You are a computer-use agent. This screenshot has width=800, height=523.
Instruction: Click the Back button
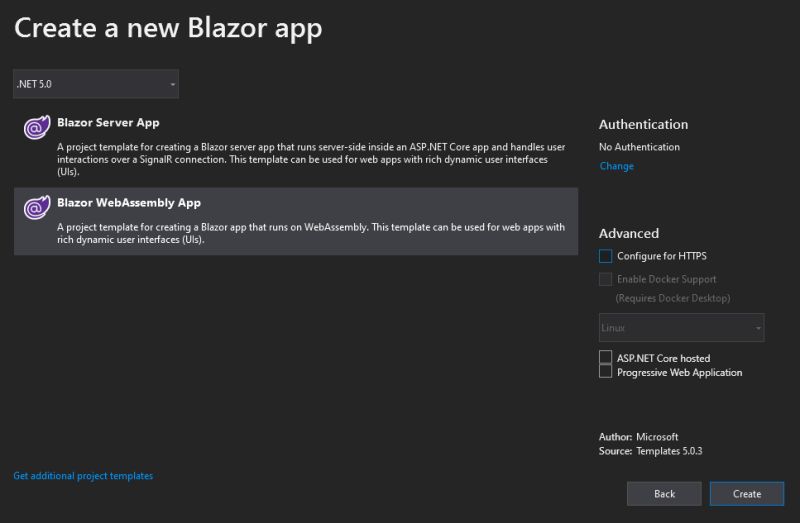(664, 494)
